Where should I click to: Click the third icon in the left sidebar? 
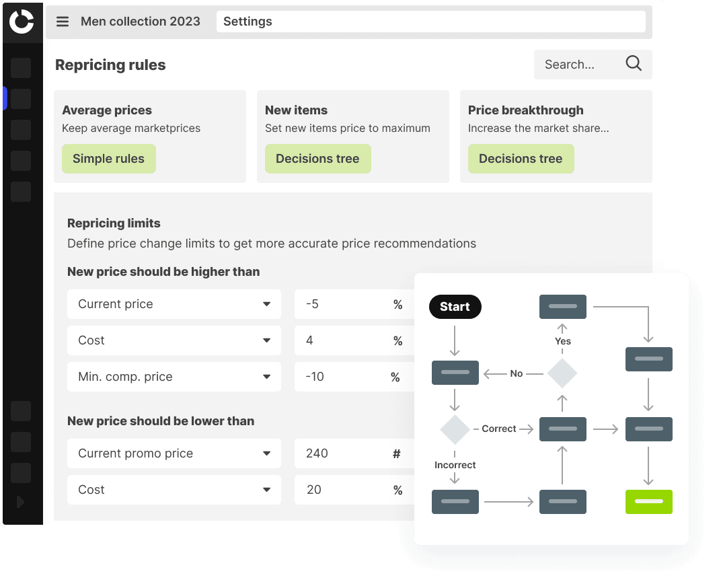21,130
